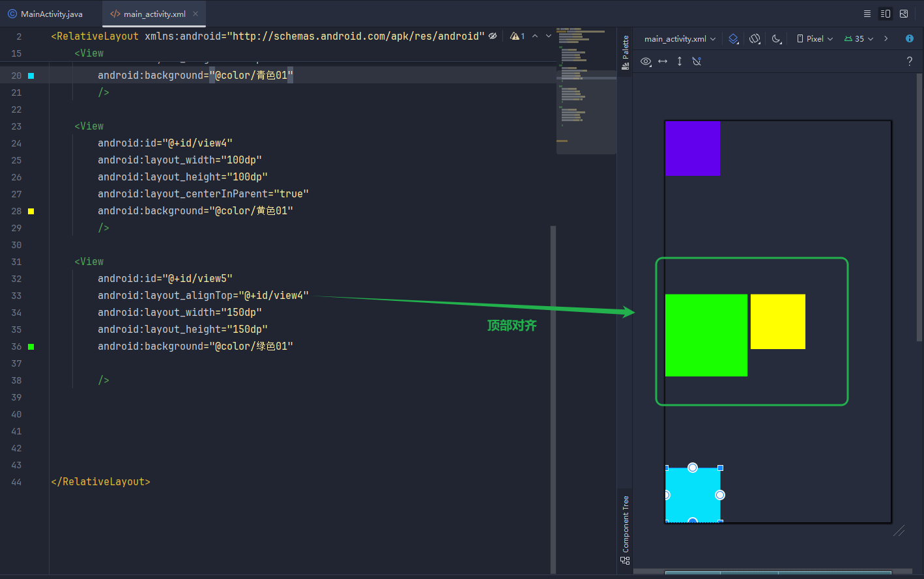924x579 pixels.
Task: Expand more toolbar options chevron
Action: click(x=886, y=39)
